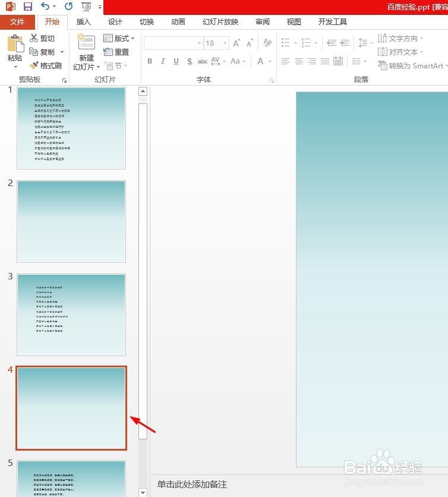Toggle italic formatting I

click(x=163, y=61)
